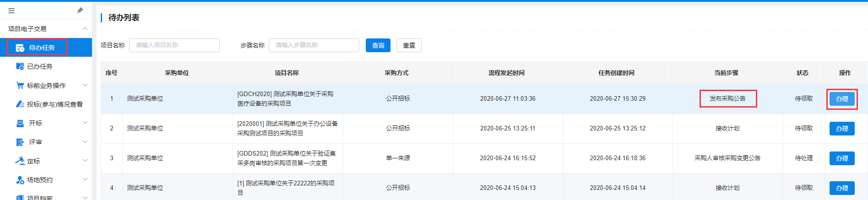Viewport: 868px width, 200px height.
Task: Click the hamburger menu icon
Action: click(11, 11)
